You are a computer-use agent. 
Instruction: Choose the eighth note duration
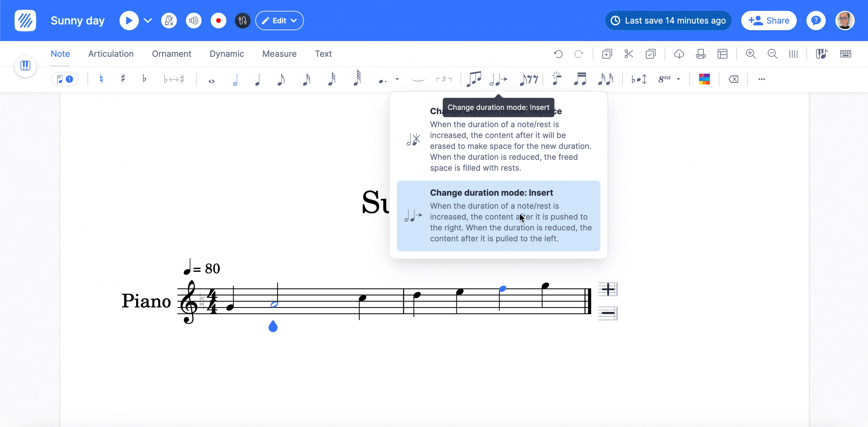point(280,79)
